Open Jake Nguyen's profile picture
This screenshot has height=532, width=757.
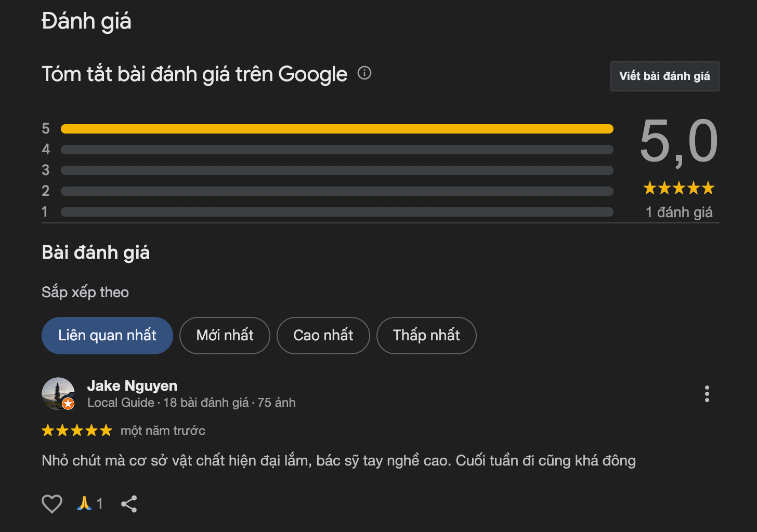(x=57, y=393)
